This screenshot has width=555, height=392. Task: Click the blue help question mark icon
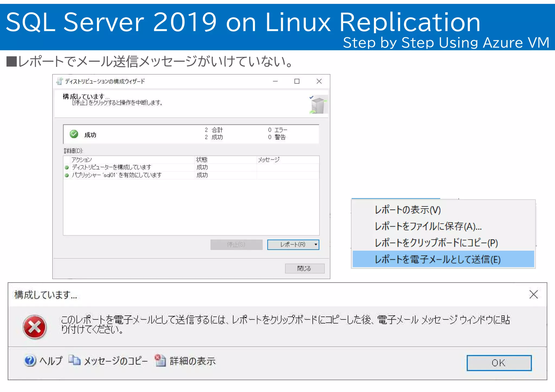coord(30,361)
